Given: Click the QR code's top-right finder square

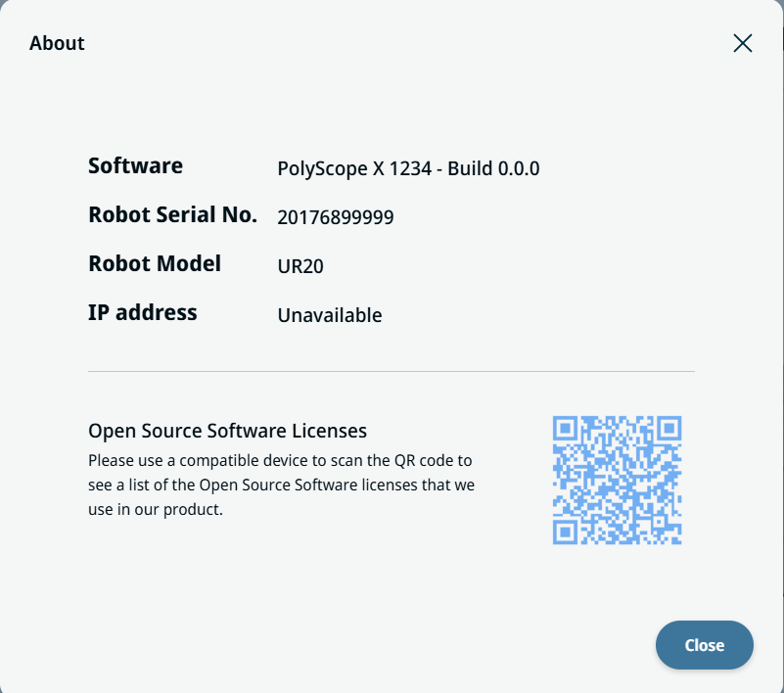Looking at the screenshot, I should click(669, 428).
